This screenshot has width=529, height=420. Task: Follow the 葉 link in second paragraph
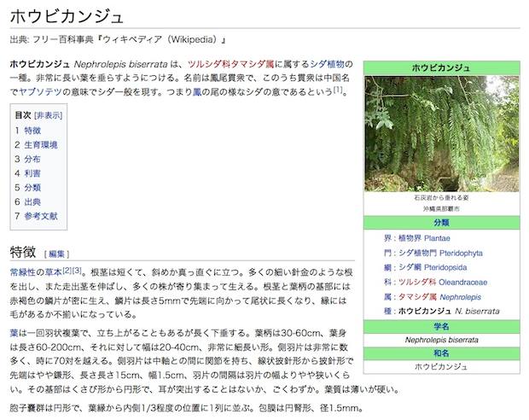point(15,333)
